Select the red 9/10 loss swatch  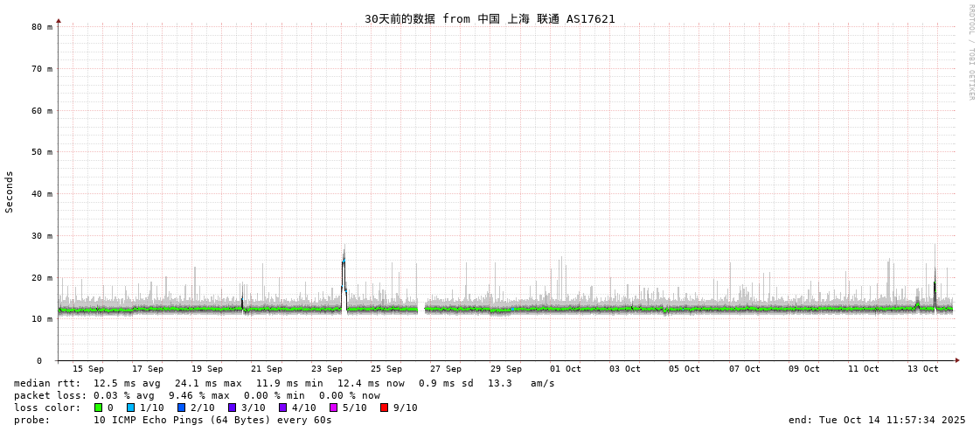(x=384, y=408)
